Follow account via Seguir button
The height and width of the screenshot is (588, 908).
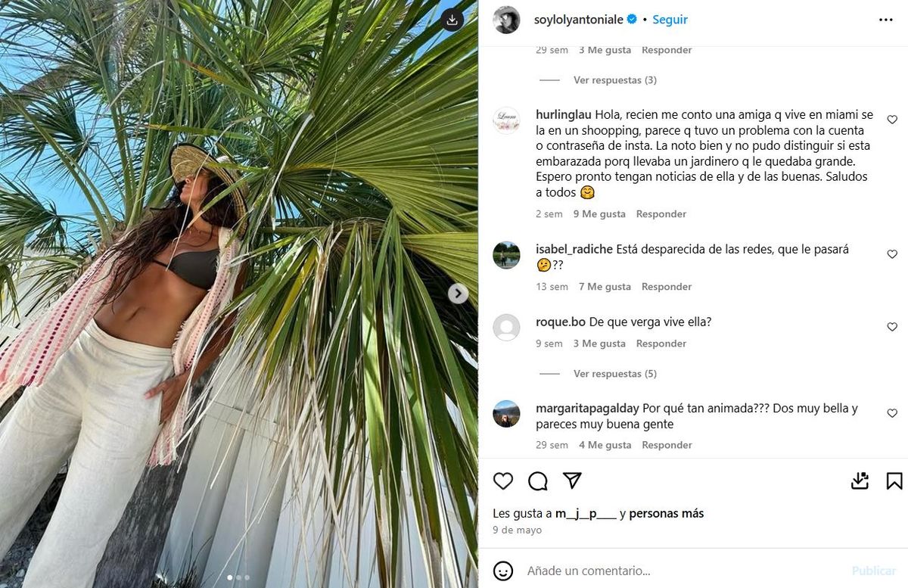(x=670, y=20)
